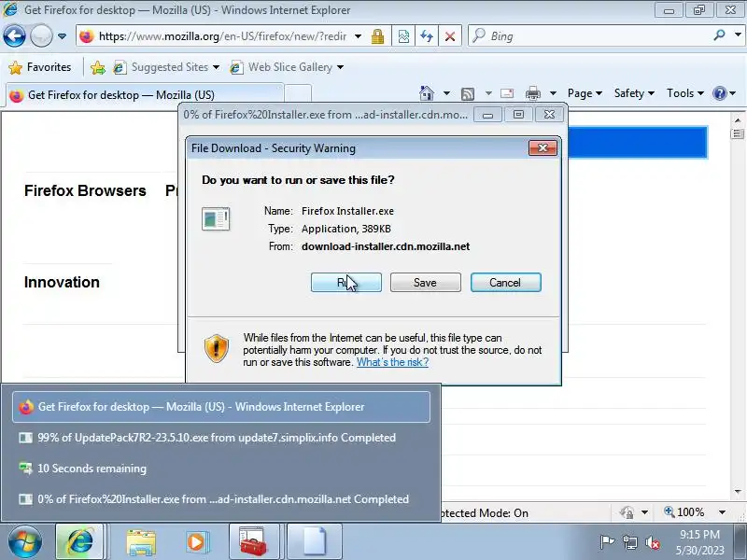Click the grayed Forward navigation button
The image size is (747, 560).
coord(41,36)
